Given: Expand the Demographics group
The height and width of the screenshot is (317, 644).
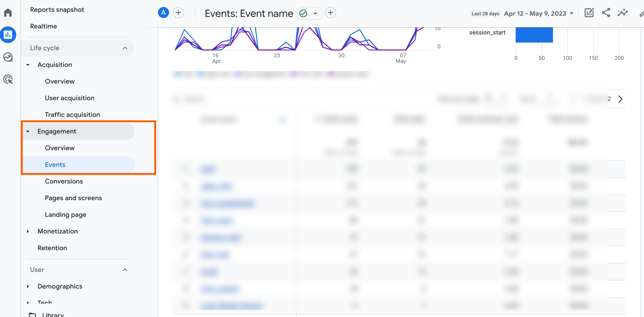Looking at the screenshot, I should point(28,286).
